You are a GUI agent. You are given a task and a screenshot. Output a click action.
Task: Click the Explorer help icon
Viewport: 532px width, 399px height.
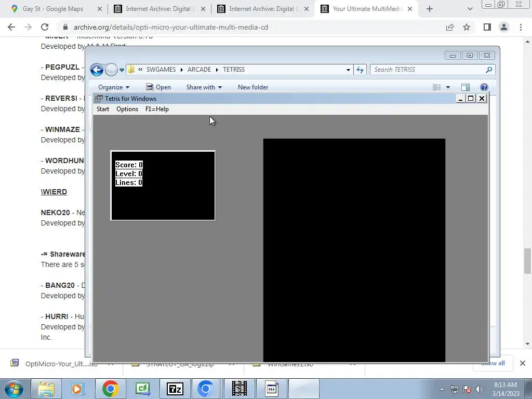tap(484, 87)
